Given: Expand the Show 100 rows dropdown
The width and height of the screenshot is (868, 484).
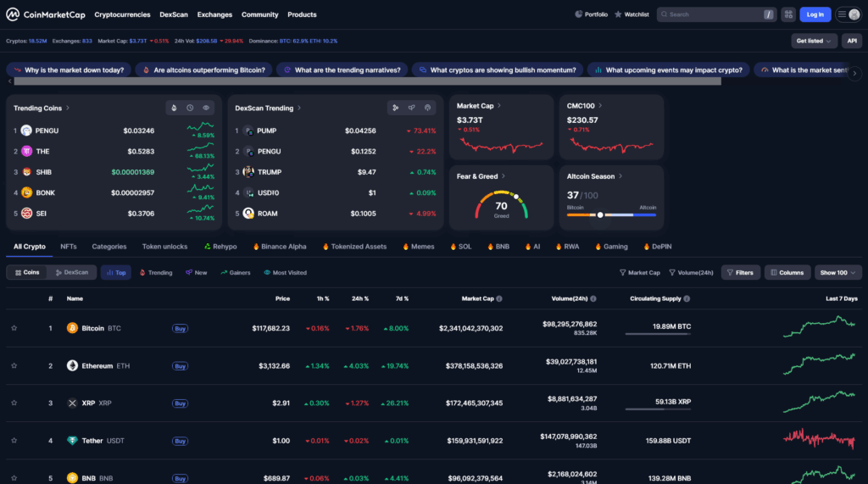Looking at the screenshot, I should pyautogui.click(x=838, y=273).
